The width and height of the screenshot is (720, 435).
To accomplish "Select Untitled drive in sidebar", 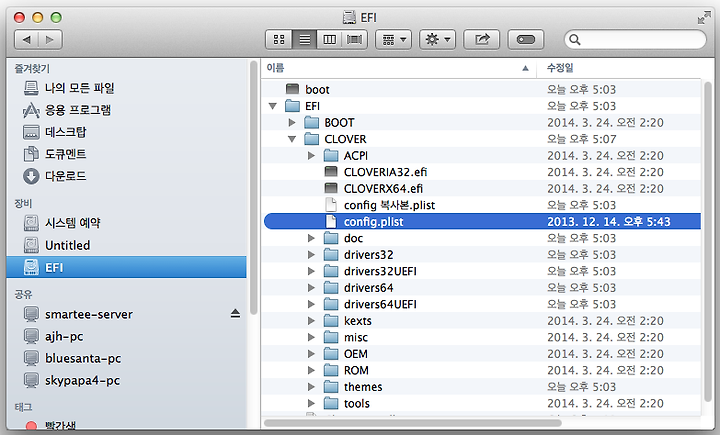I will (x=126, y=245).
